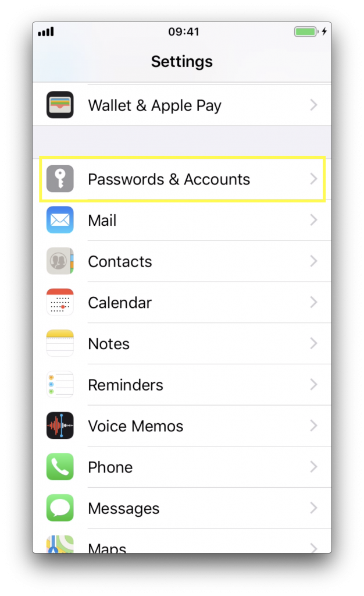Open Messages settings label
This screenshot has height=596, width=364.
[x=124, y=509]
